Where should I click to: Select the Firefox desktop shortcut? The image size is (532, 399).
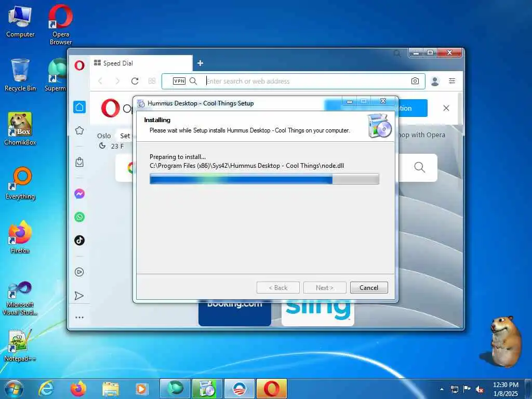tap(20, 237)
